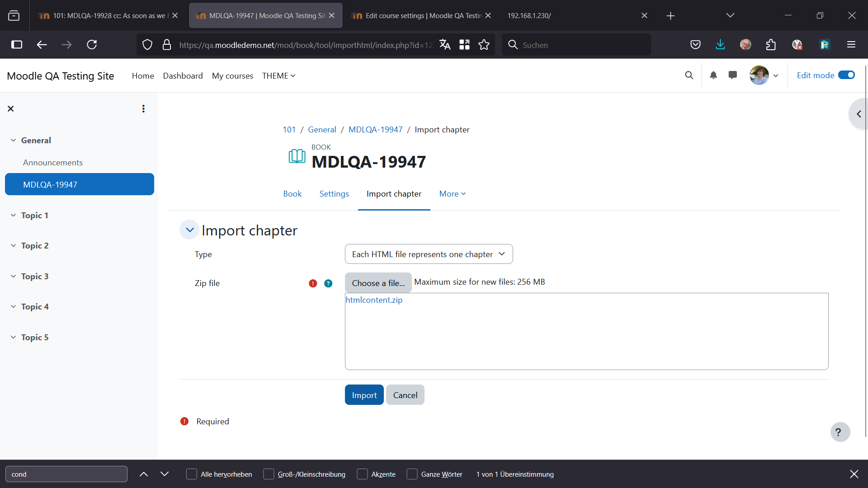Open the translate page icon
868x488 pixels.
tap(445, 45)
